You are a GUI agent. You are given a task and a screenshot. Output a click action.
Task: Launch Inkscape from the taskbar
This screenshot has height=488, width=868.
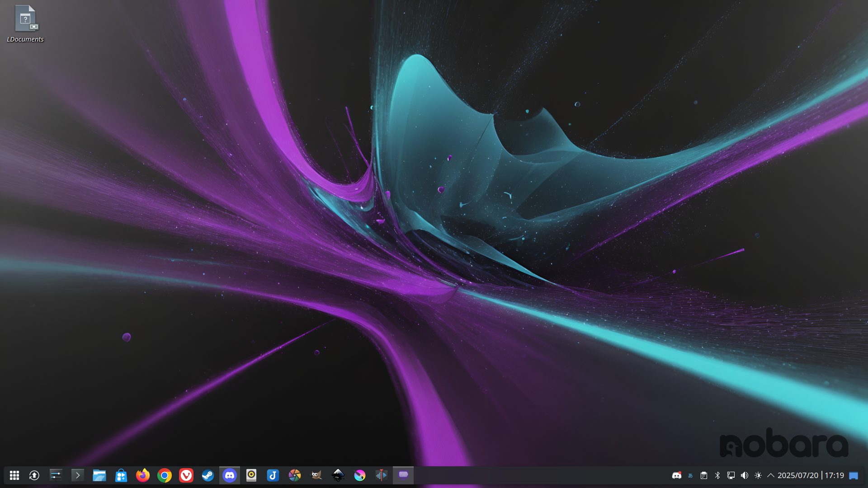(x=338, y=475)
